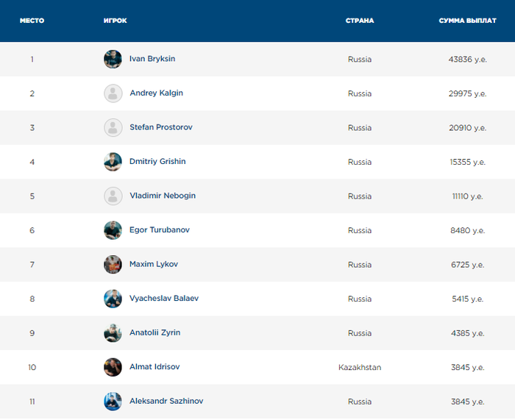
Task: Click Anatolii Zyrin's avatar photo
Action: point(113,332)
